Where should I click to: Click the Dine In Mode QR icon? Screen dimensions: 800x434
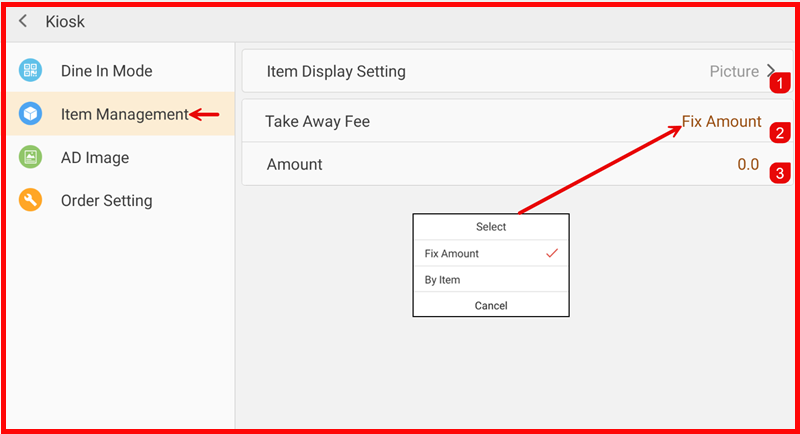pyautogui.click(x=31, y=71)
